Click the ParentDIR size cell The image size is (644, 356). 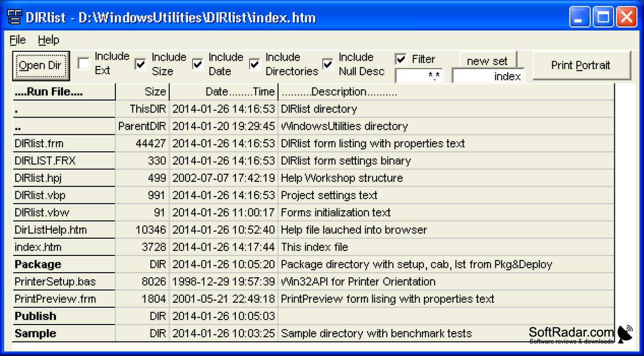click(x=142, y=126)
